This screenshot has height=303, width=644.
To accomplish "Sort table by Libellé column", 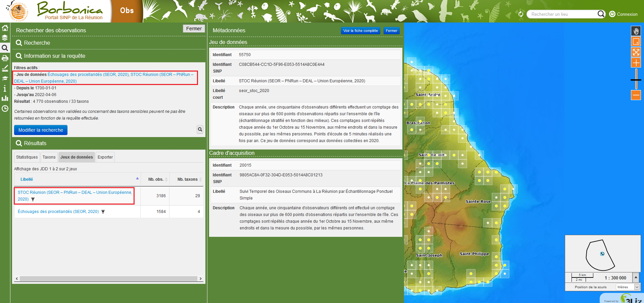I will click(77, 179).
